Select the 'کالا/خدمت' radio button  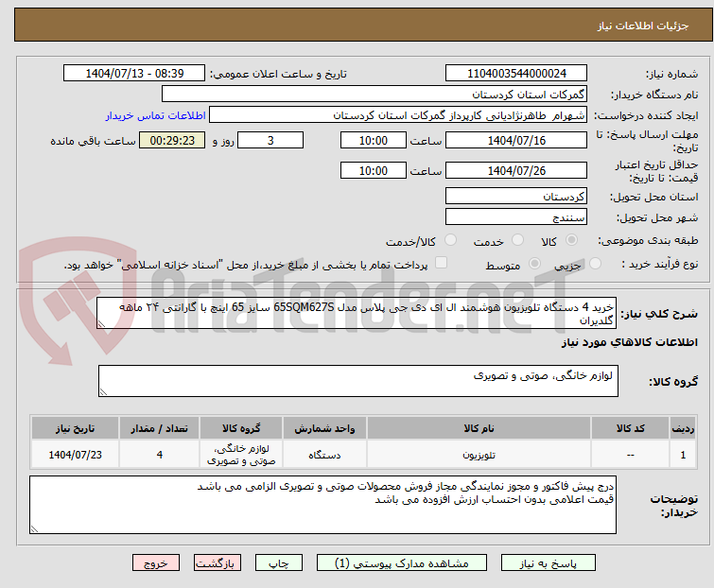click(x=450, y=240)
